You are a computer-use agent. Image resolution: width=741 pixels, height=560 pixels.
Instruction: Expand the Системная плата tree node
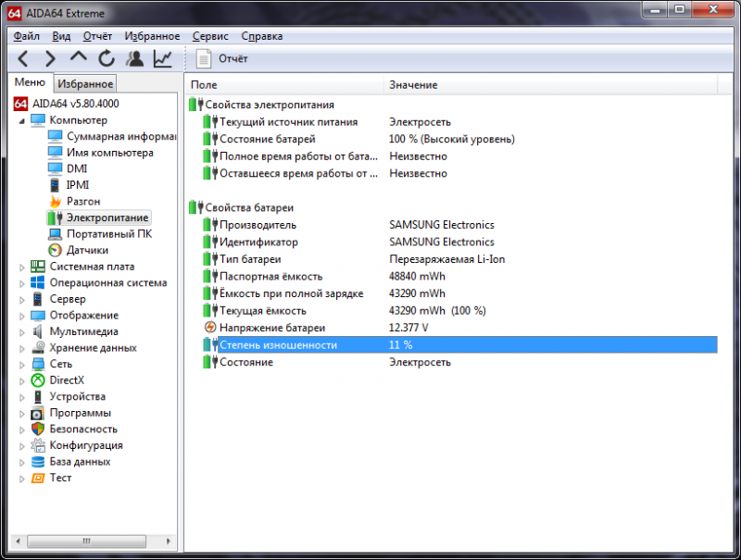(x=23, y=267)
